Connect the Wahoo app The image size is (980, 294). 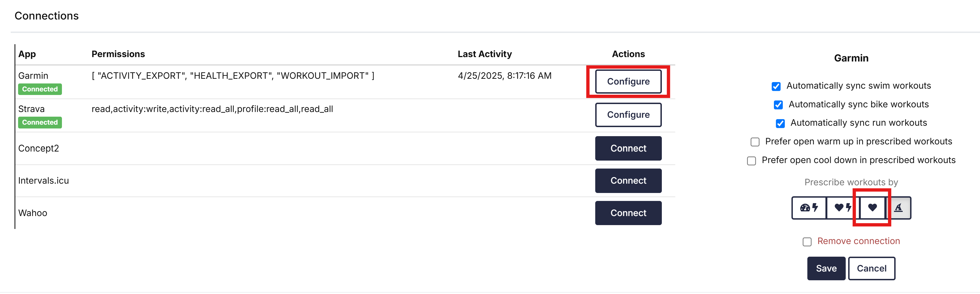click(x=628, y=213)
